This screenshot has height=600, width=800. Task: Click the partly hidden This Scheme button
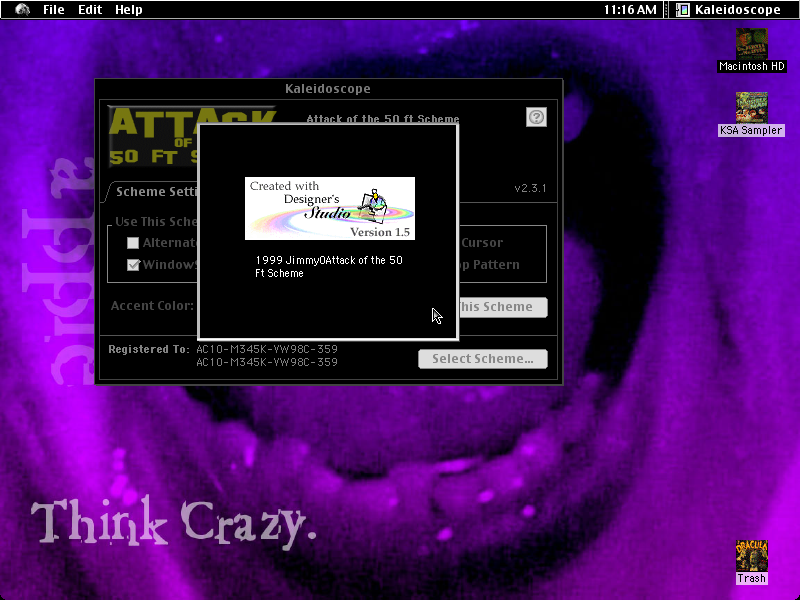503,307
